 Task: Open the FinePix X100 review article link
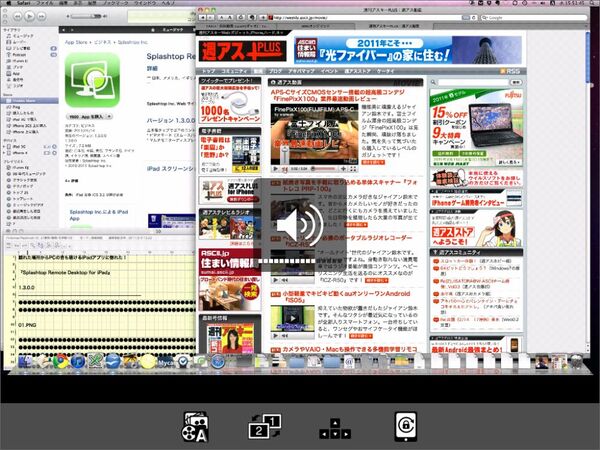click(x=338, y=95)
